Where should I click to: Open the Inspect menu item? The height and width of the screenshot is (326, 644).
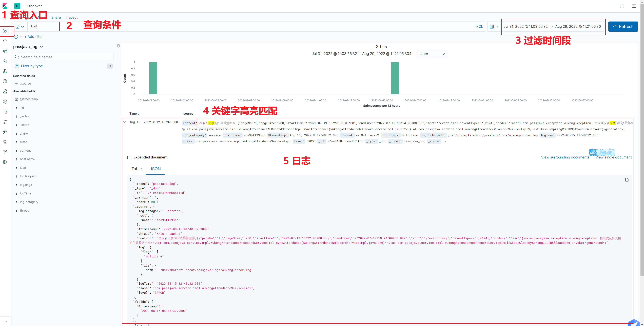pyautogui.click(x=71, y=17)
